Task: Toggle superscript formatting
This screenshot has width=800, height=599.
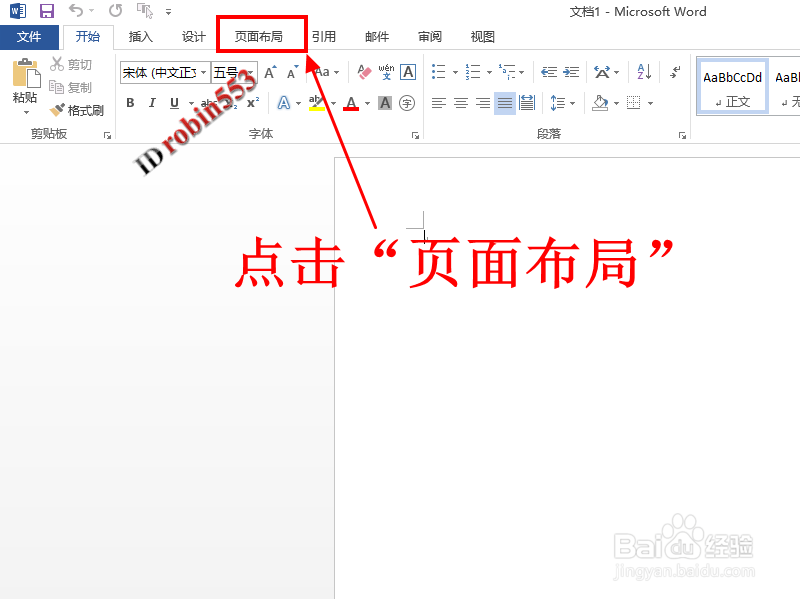Action: (x=253, y=100)
